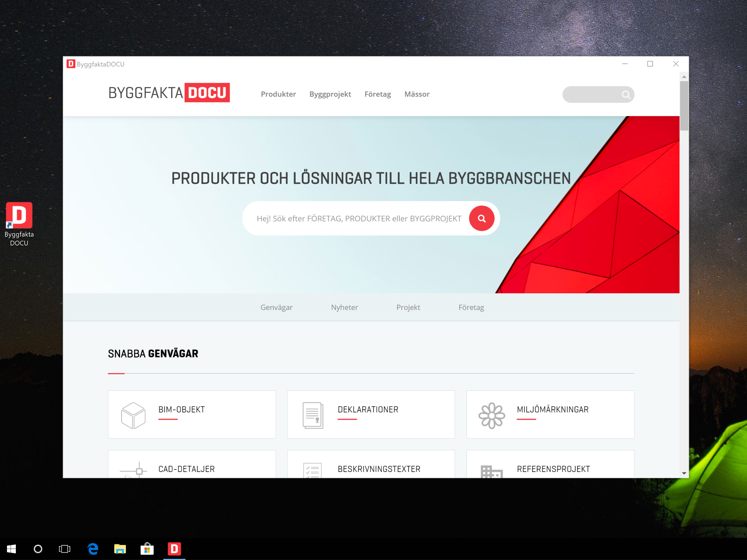Open the BIM-OBJEKT cube icon
This screenshot has height=560, width=747.
(133, 416)
